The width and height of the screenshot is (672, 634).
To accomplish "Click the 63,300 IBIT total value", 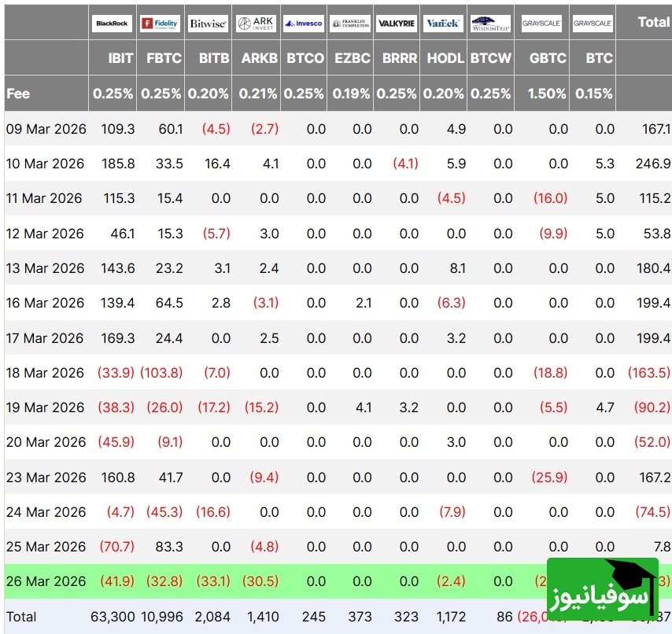I will (x=113, y=617).
